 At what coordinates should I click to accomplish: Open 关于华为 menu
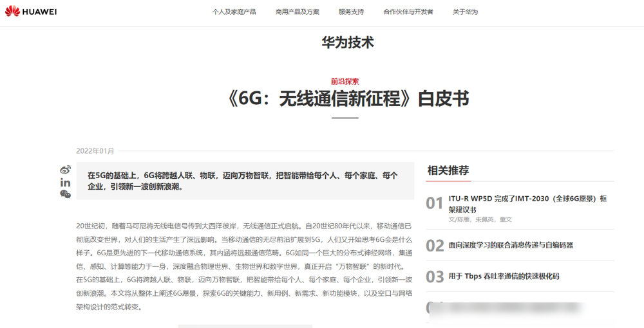click(466, 12)
